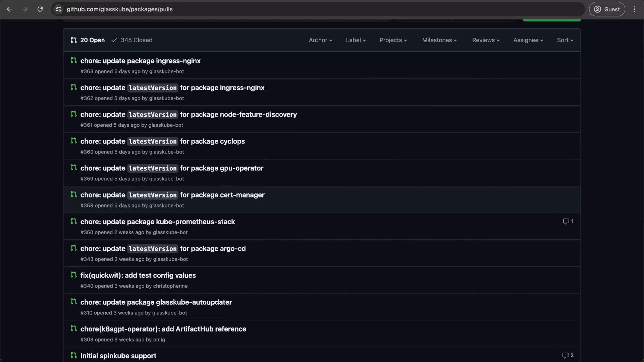644x362 pixels.
Task: Expand the Milestones filter dropdown
Action: tap(439, 40)
